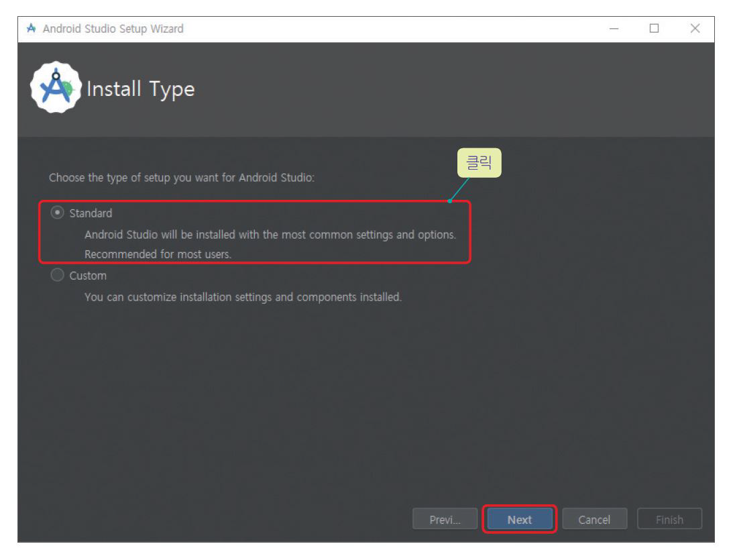Click the small Android Studio title bar icon

(x=32, y=29)
